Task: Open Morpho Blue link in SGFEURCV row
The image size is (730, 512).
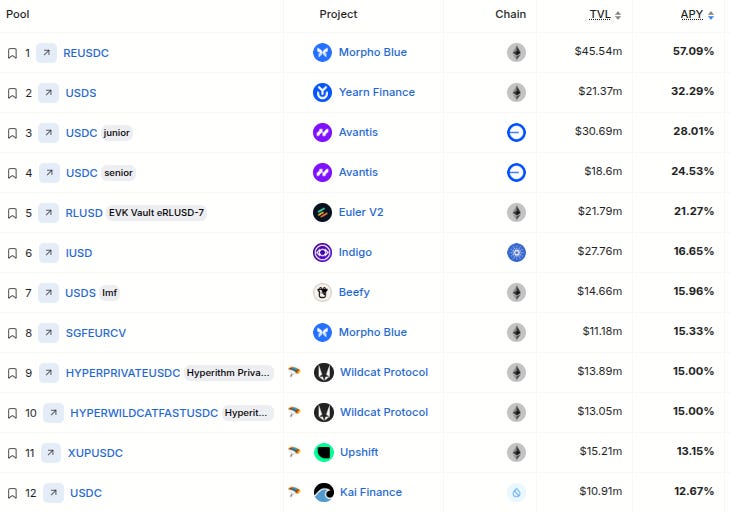Action: tap(373, 332)
